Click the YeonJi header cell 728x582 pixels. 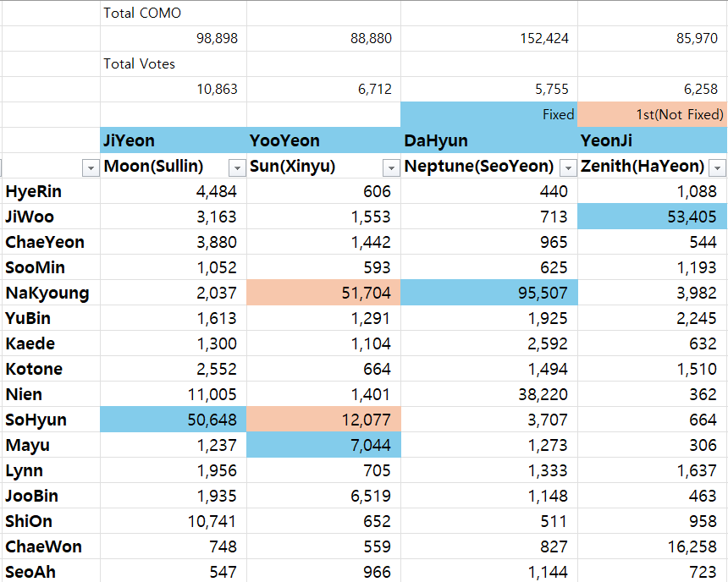[652, 140]
